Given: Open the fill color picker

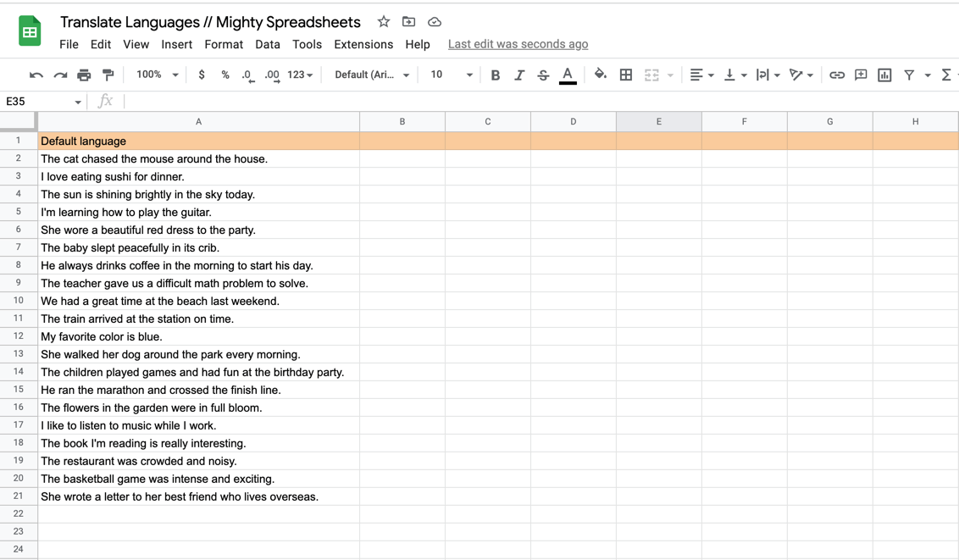Looking at the screenshot, I should click(601, 75).
